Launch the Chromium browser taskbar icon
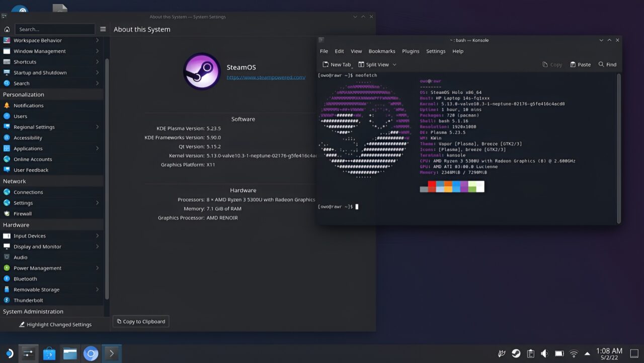The width and height of the screenshot is (644, 363). click(91, 353)
